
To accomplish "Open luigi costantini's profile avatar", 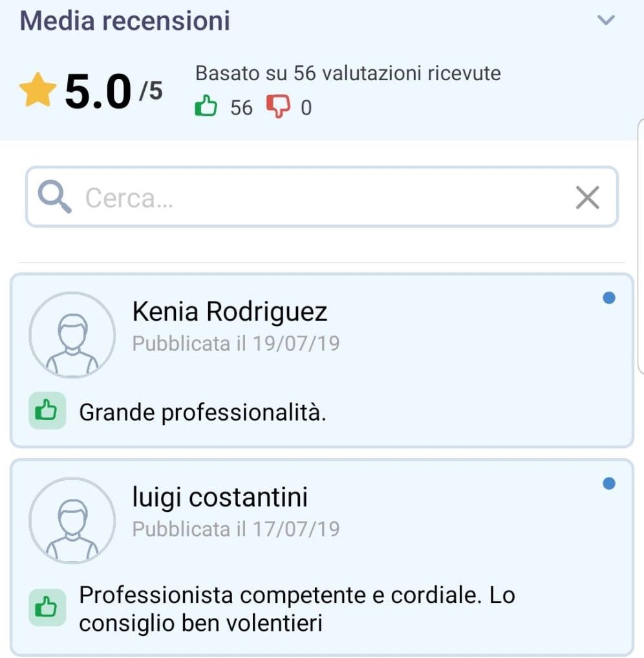I will (72, 520).
